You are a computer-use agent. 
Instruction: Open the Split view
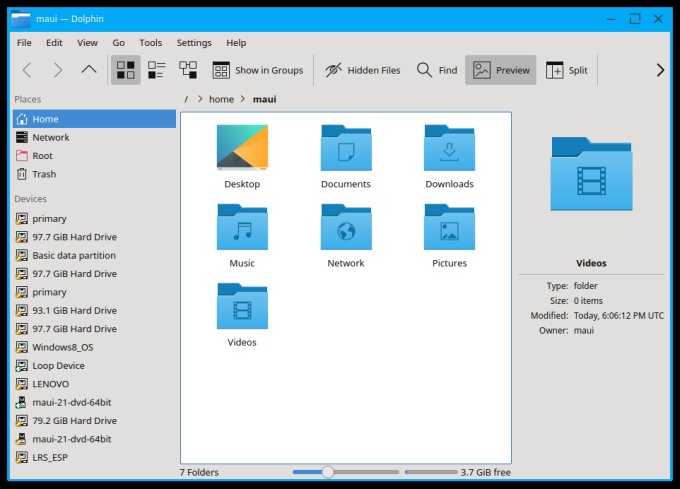tap(566, 70)
